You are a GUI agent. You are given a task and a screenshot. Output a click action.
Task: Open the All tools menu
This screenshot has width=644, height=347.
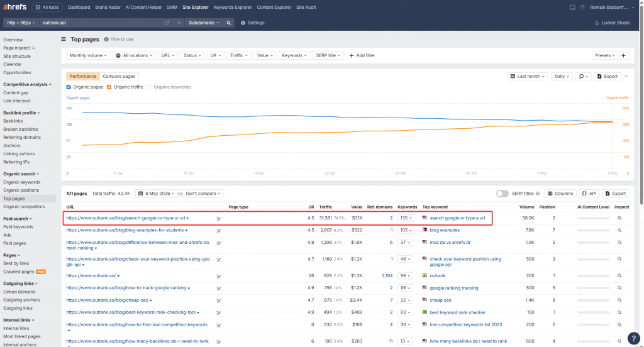[x=47, y=7]
